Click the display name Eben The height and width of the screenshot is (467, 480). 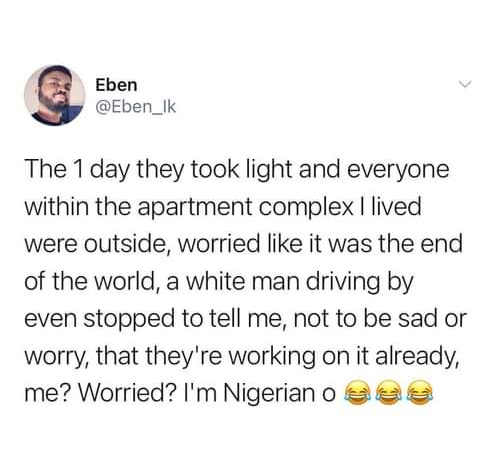(116, 85)
